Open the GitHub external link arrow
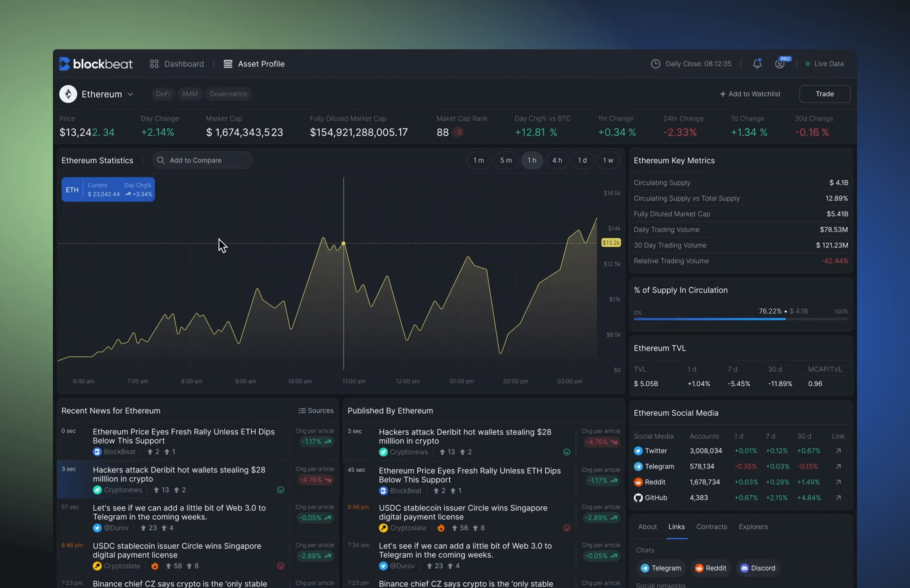 tap(838, 498)
